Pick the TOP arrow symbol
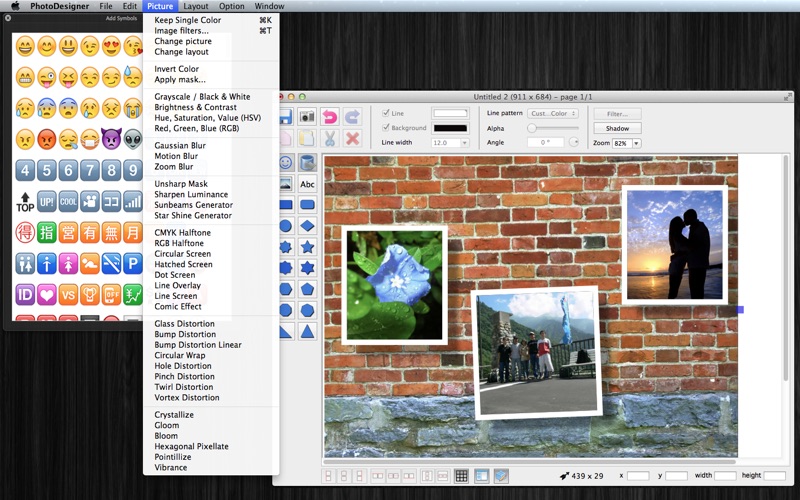 point(25,202)
